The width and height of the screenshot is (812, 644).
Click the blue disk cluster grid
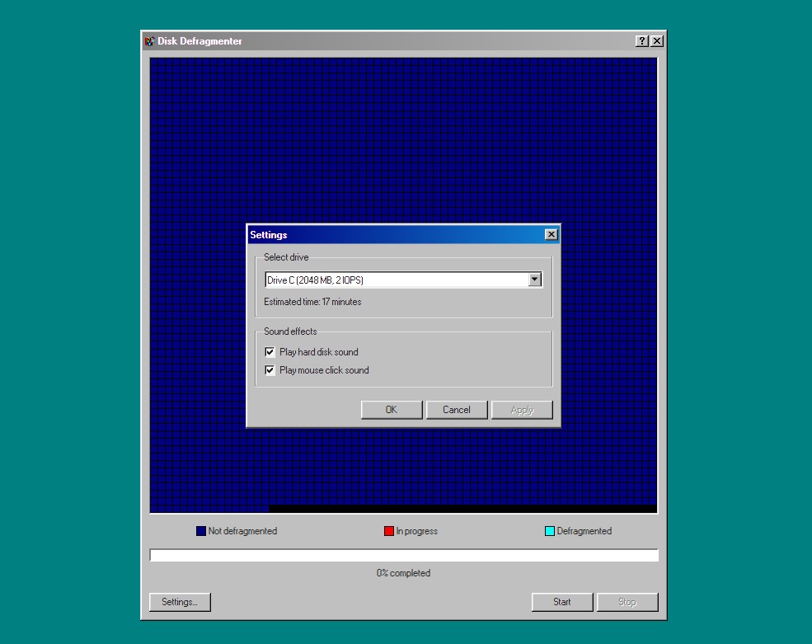(x=403, y=140)
